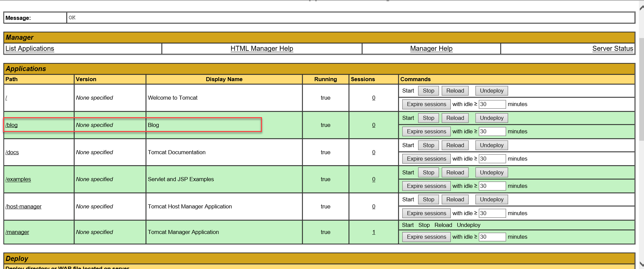
Task: Open the List Applications link
Action: pyautogui.click(x=30, y=48)
